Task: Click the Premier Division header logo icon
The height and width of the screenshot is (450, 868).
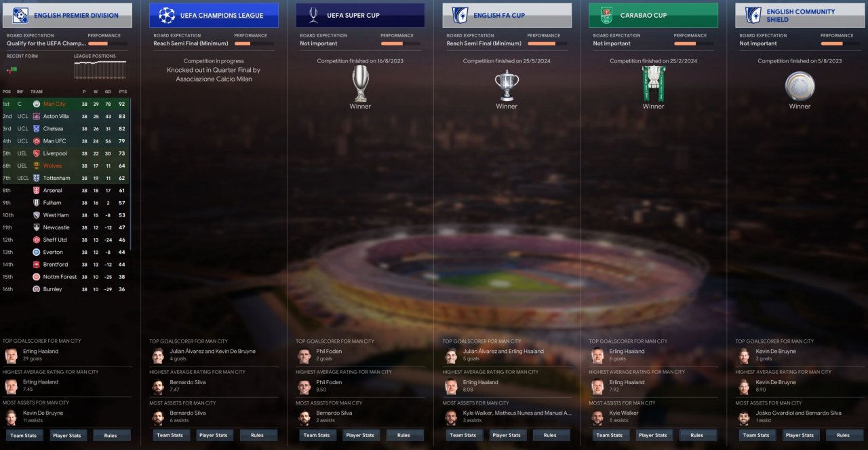Action: tap(20, 15)
